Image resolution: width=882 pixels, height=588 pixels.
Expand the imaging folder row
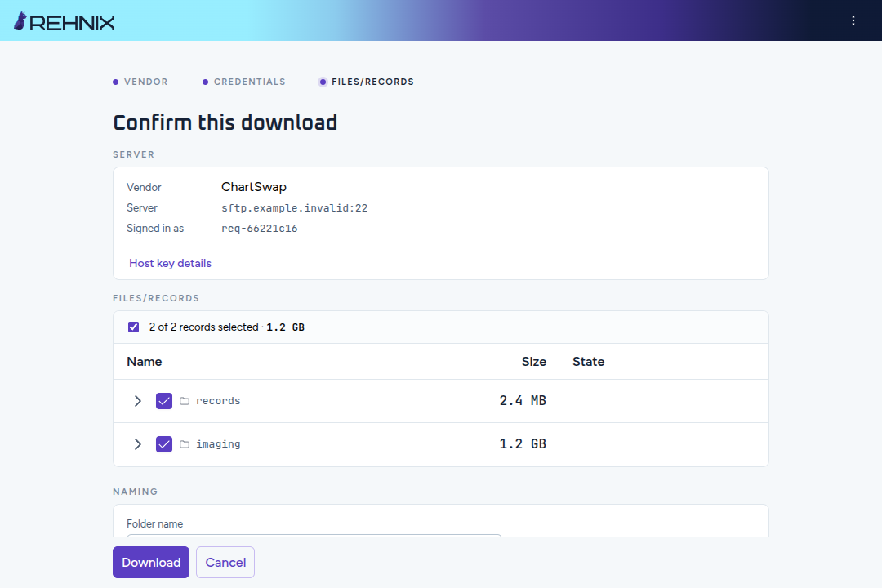pyautogui.click(x=138, y=444)
